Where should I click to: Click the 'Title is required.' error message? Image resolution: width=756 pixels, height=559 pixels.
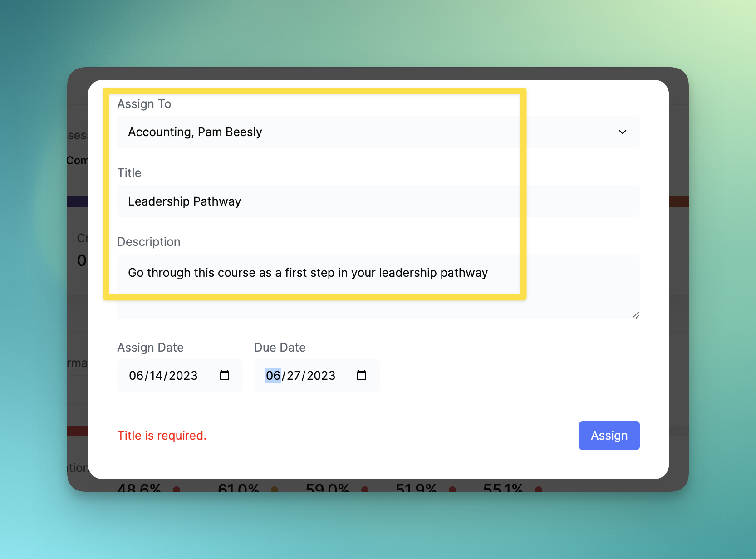click(x=162, y=436)
